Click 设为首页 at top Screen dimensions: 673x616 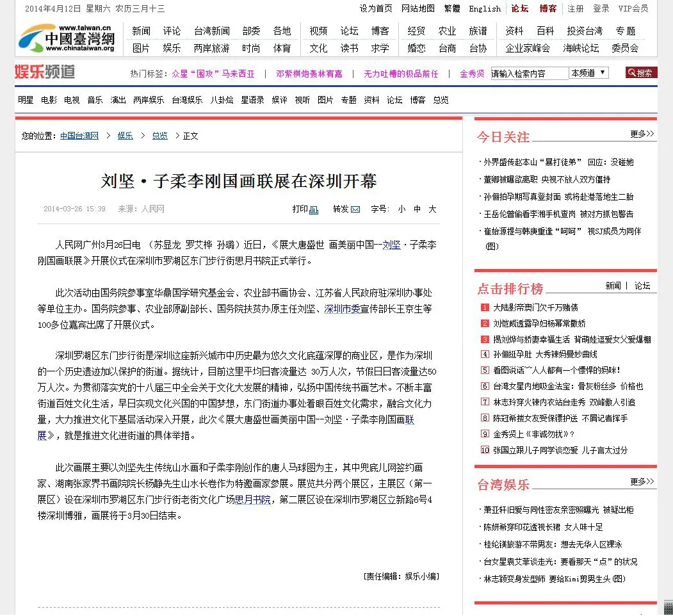pos(376,8)
